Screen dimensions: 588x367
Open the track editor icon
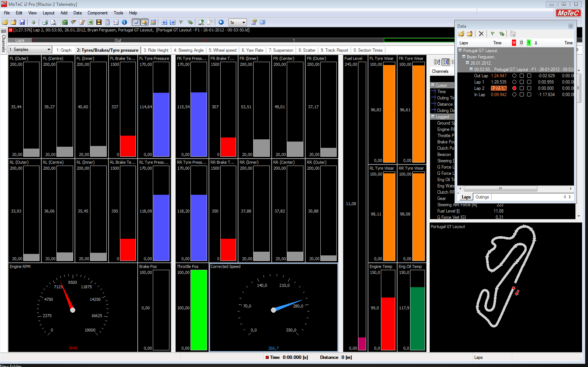(65, 22)
